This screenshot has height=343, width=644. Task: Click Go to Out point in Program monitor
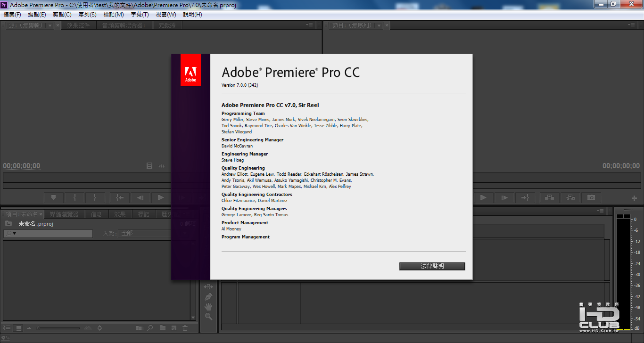[525, 197]
